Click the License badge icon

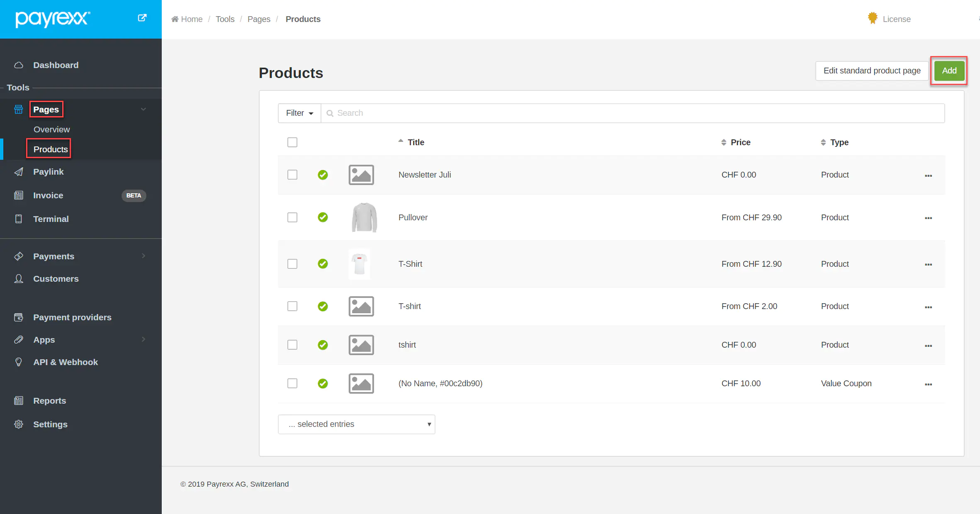click(x=873, y=18)
